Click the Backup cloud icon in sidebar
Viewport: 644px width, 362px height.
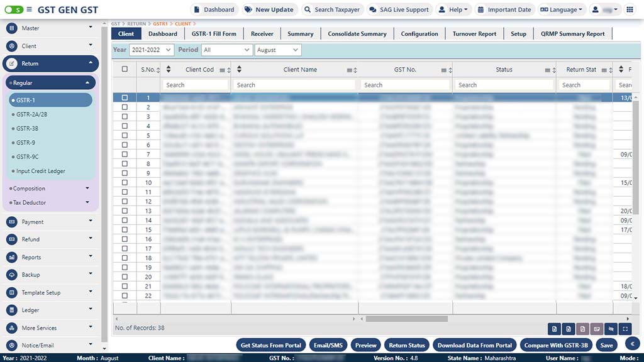click(12, 275)
